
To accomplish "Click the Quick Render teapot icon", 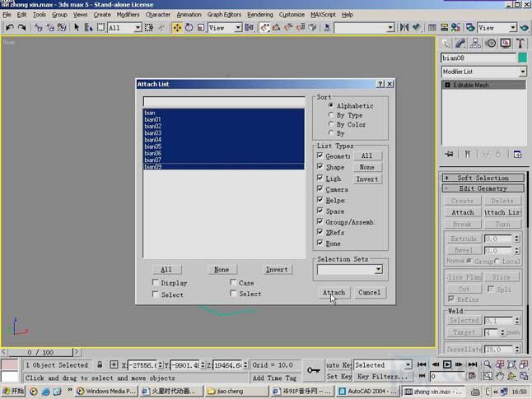I will point(525,27).
